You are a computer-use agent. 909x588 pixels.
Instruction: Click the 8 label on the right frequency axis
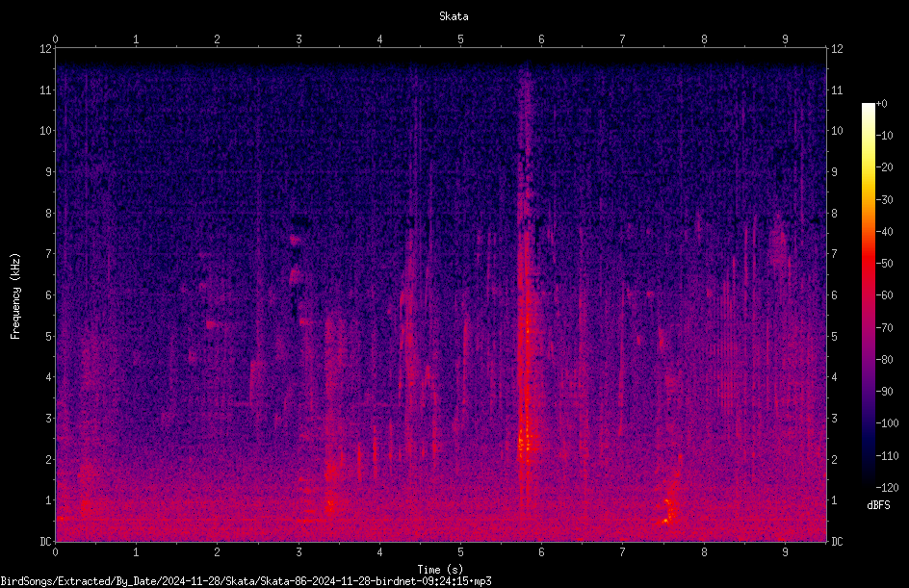click(834, 214)
